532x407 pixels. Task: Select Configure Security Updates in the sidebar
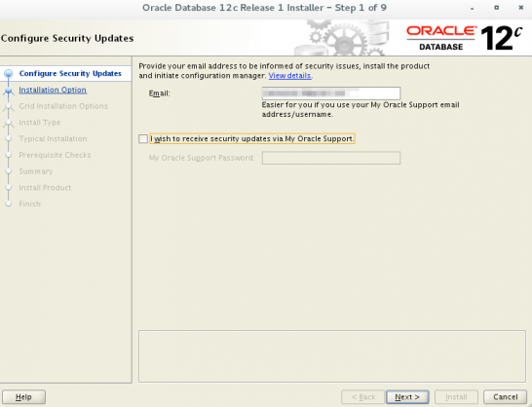point(70,74)
